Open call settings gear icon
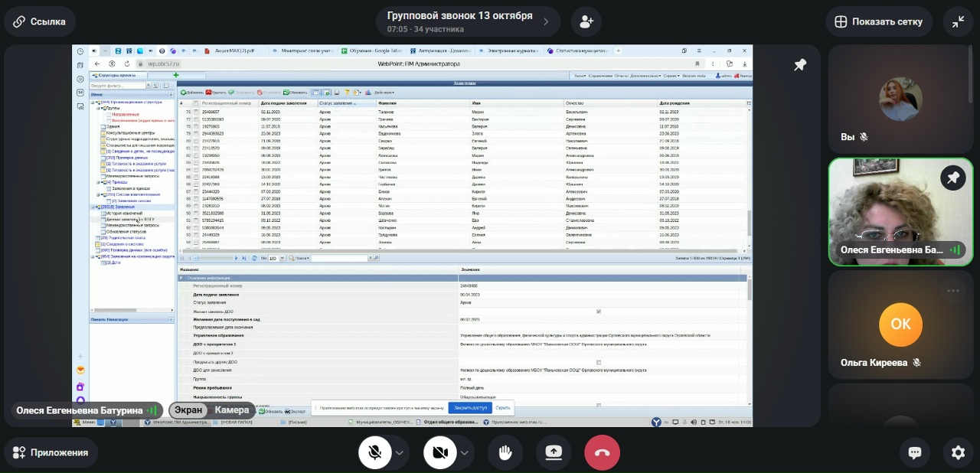The width and height of the screenshot is (980, 473). (x=958, y=452)
